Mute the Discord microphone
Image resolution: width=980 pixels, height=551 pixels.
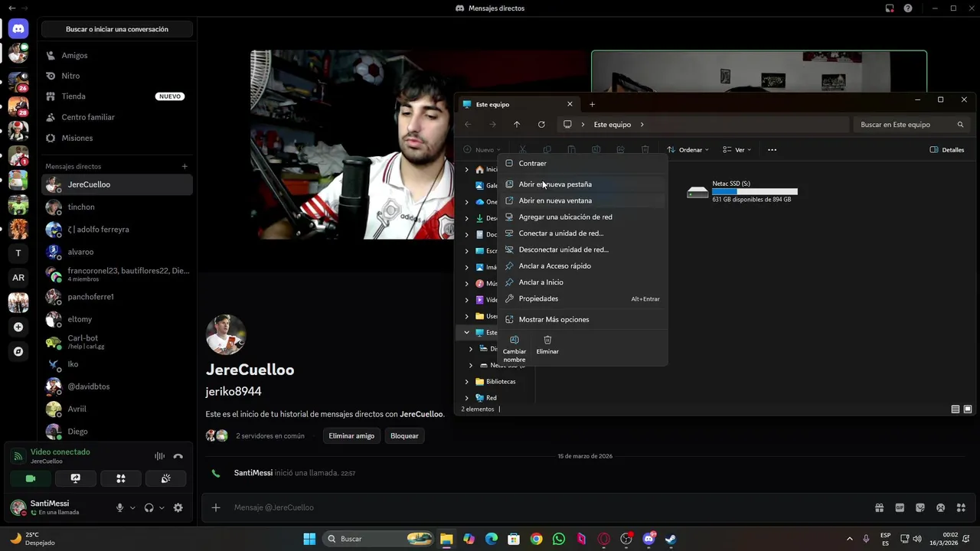click(x=119, y=507)
